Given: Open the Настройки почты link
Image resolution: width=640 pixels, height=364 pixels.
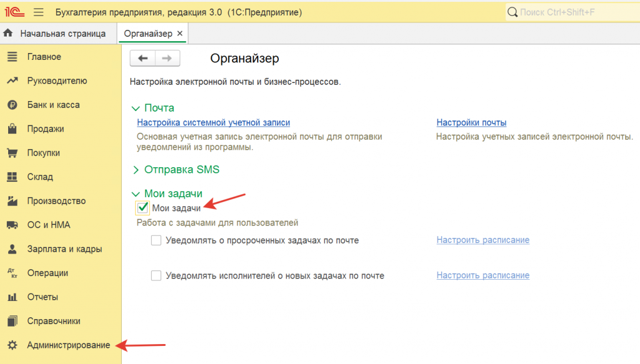Looking at the screenshot, I should tap(471, 122).
